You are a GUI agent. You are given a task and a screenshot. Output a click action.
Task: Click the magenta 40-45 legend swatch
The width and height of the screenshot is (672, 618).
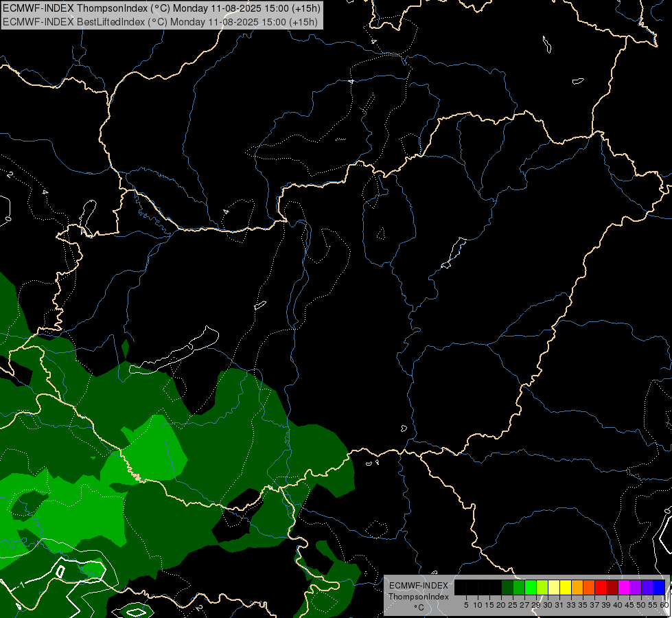click(623, 588)
